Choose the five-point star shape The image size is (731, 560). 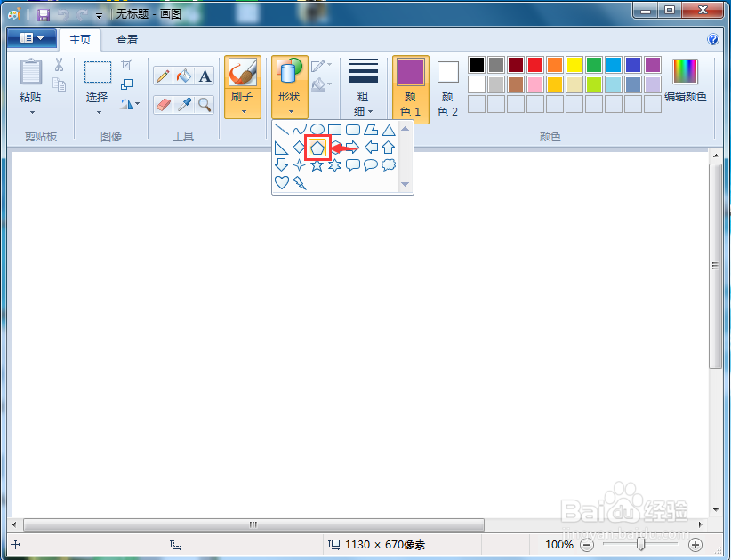[x=317, y=165]
